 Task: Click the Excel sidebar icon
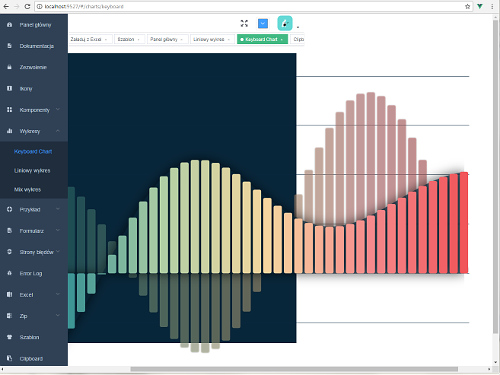9,294
